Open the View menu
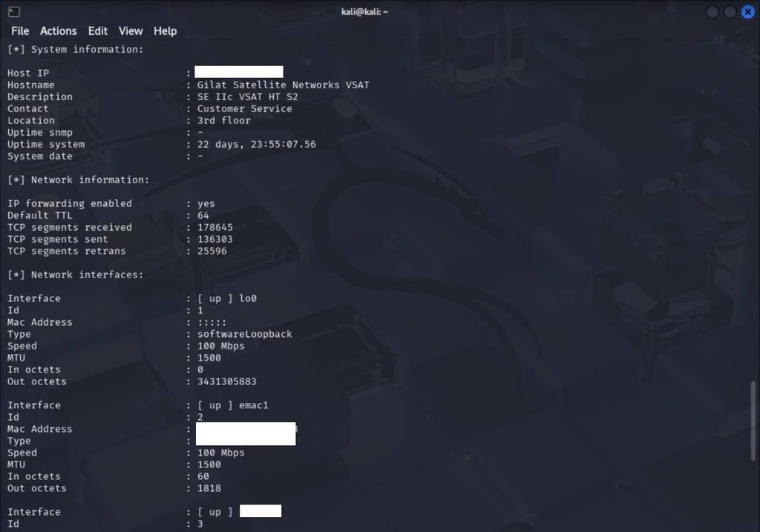Image resolution: width=760 pixels, height=532 pixels. click(x=131, y=31)
